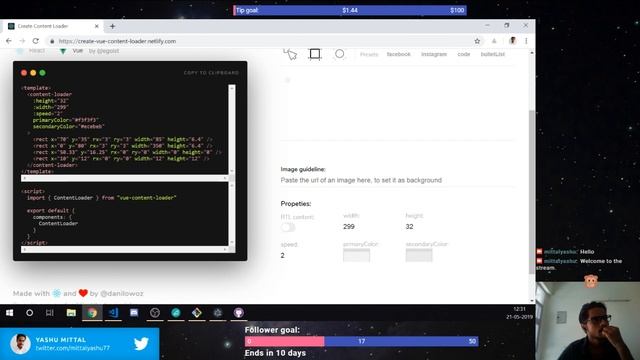
Task: Click the template code horizontal scrollbar
Action: pyautogui.click(x=124, y=178)
